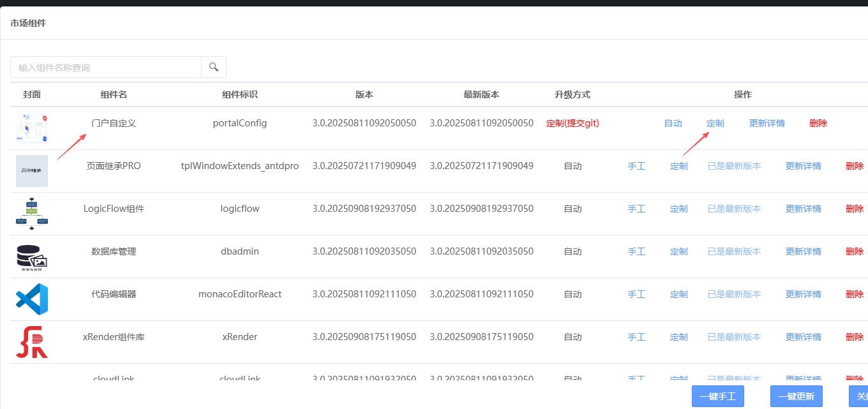This screenshot has height=409, width=868.
Task: View 更新详情 for 数据库管理
Action: coord(804,251)
